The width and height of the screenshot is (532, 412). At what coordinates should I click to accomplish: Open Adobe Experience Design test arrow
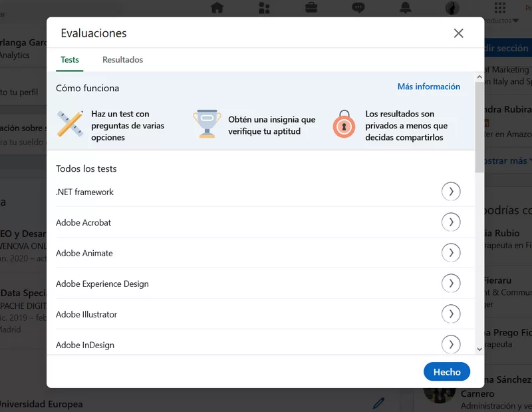pos(451,284)
